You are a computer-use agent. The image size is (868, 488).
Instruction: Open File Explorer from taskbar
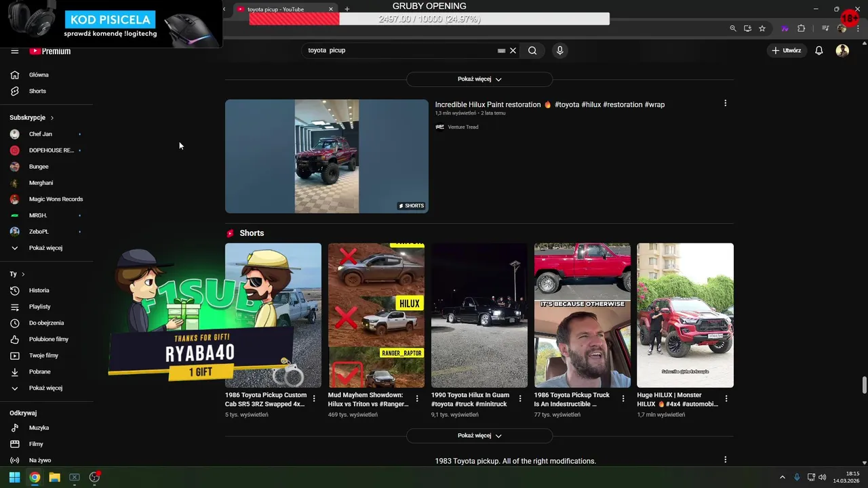click(x=55, y=477)
